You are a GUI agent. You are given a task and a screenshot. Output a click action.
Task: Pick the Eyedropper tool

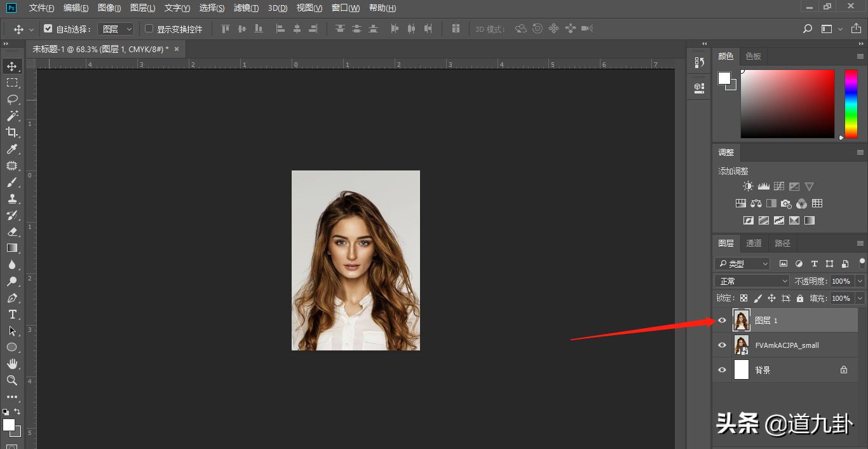tap(12, 149)
